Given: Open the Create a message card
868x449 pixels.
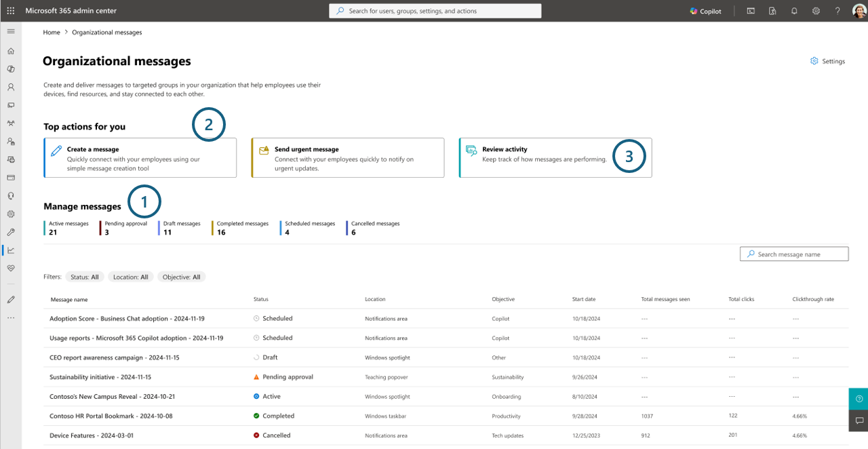Looking at the screenshot, I should 140,158.
